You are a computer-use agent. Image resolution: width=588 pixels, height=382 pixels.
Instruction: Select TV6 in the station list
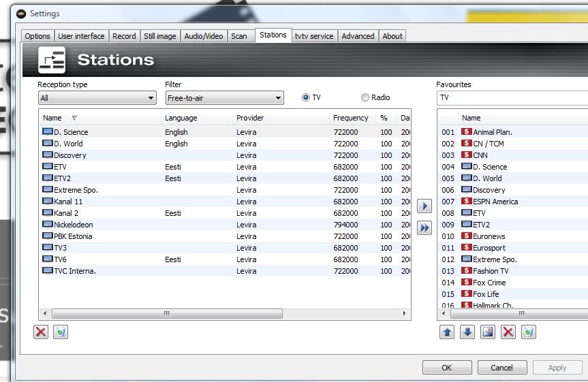225,259
